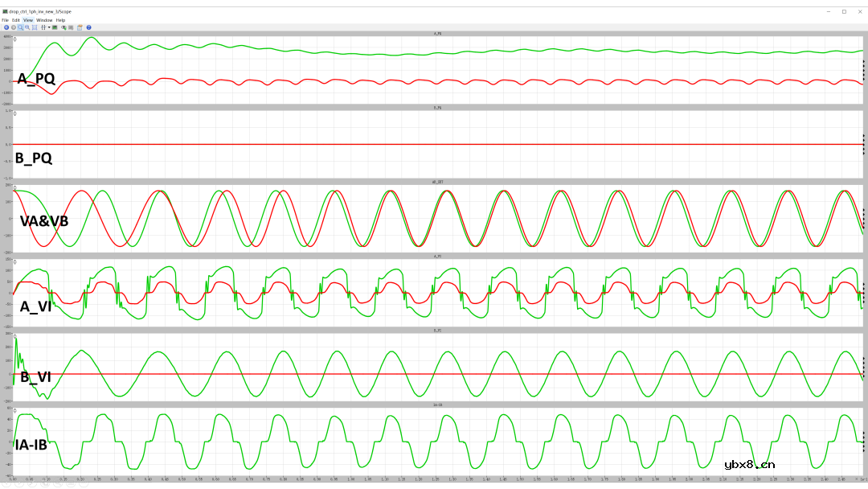
Task: Click the eye trace-hold icon
Action: (63, 27)
